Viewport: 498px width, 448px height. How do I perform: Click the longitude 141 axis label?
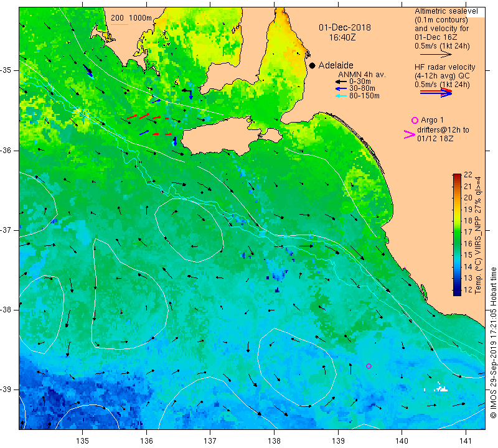pyautogui.click(x=466, y=441)
